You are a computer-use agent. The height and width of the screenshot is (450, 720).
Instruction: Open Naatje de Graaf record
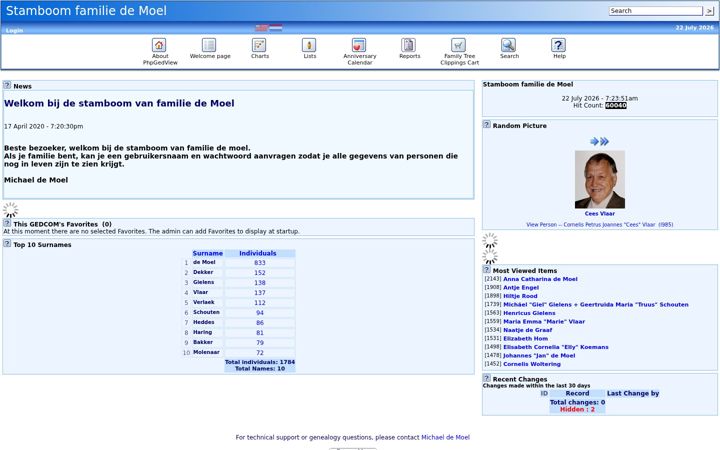point(528,330)
